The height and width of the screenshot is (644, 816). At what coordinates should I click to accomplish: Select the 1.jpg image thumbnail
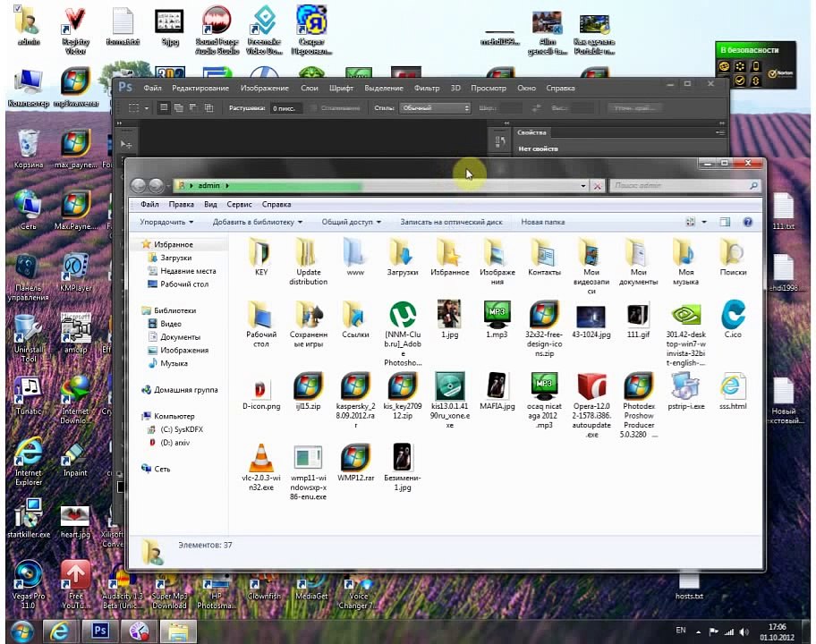pos(450,314)
